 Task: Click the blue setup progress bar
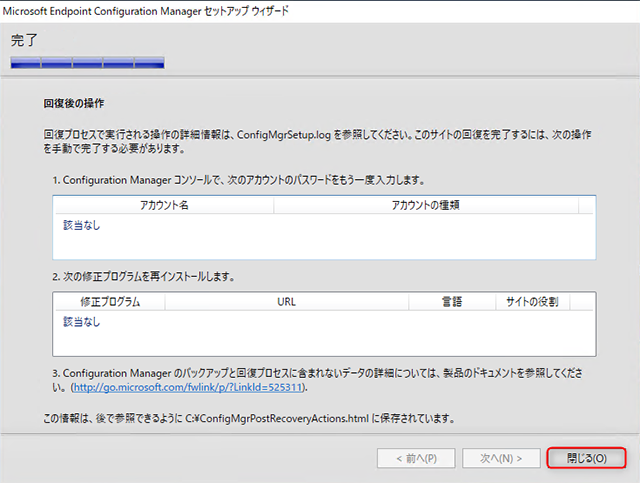tap(88, 63)
